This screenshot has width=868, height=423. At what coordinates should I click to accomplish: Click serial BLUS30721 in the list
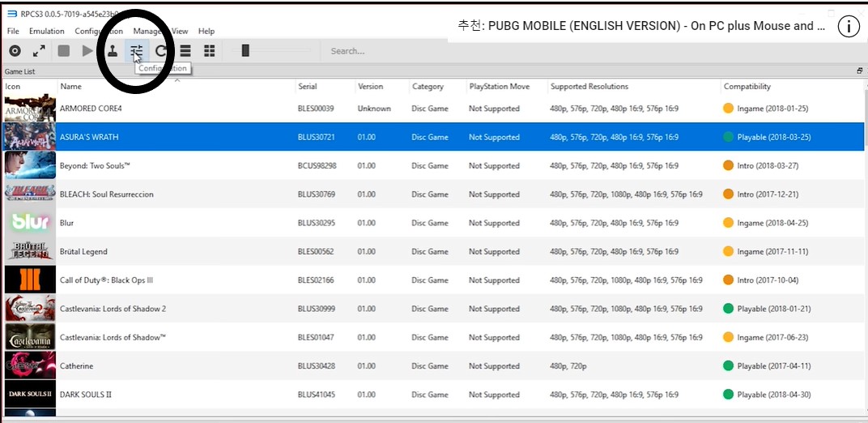pyautogui.click(x=316, y=137)
